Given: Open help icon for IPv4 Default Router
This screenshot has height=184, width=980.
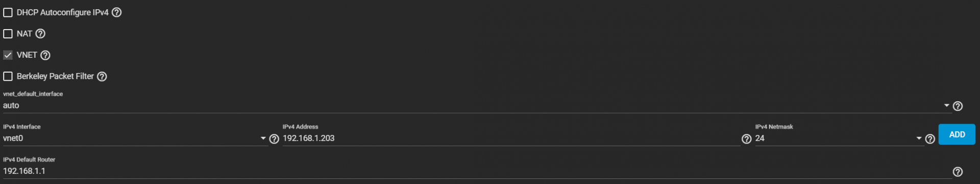Looking at the screenshot, I should point(958,172).
